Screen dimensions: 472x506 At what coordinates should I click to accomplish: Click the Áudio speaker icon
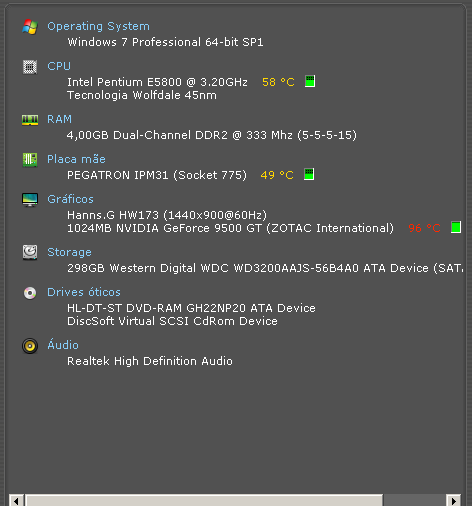30,346
